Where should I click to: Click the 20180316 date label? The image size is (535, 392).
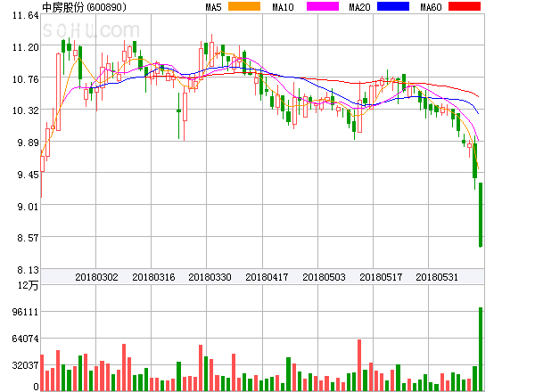(153, 277)
